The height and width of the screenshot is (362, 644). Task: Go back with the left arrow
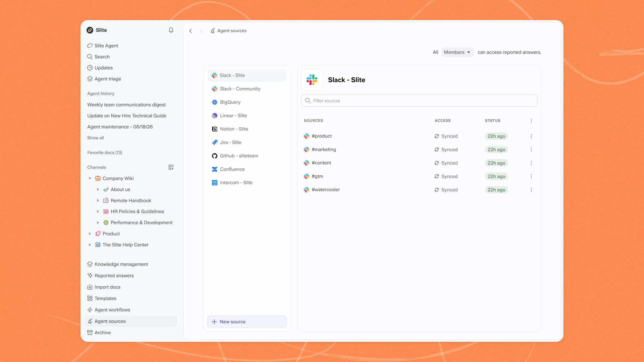pyautogui.click(x=191, y=31)
